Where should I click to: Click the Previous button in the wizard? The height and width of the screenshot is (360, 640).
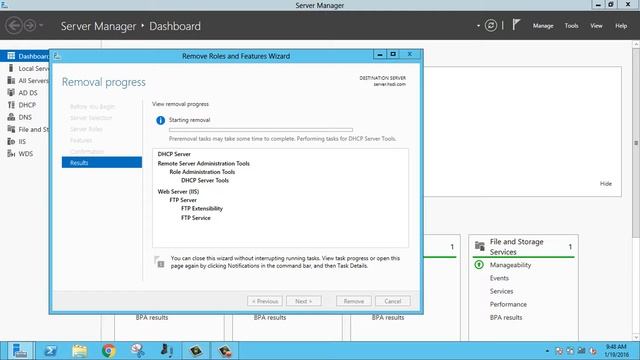click(264, 301)
